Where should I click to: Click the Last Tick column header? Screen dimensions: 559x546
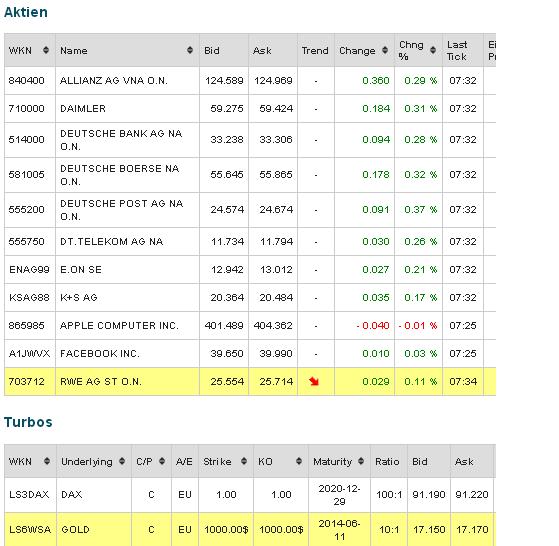(457, 51)
